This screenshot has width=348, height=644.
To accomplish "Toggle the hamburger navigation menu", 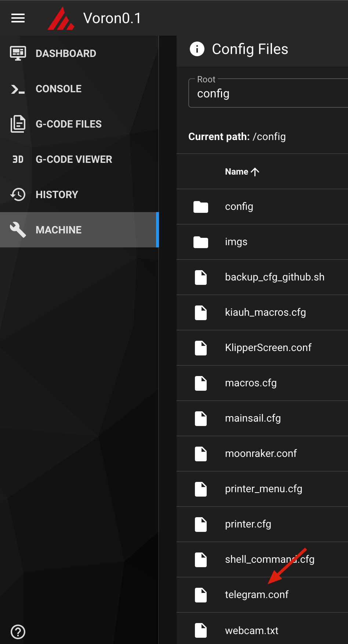I will pos(18,18).
